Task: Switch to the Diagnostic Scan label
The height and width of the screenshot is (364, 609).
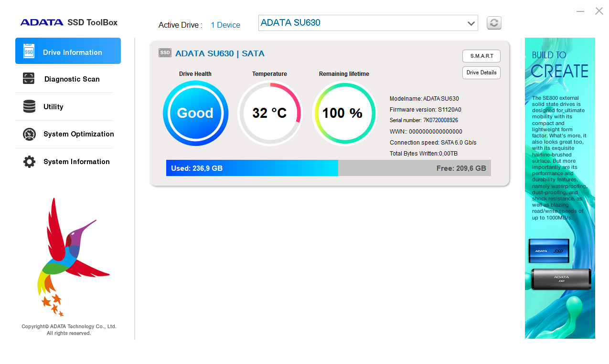Action: point(72,79)
